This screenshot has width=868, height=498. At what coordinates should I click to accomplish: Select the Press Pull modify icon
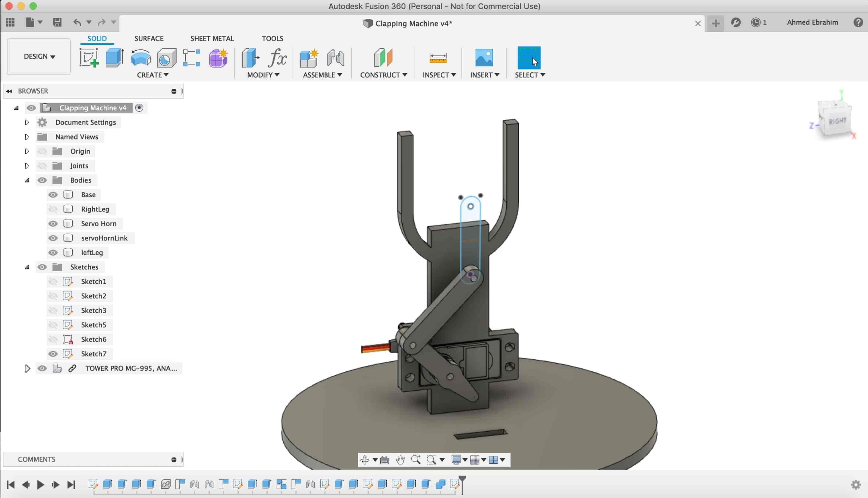tap(250, 58)
